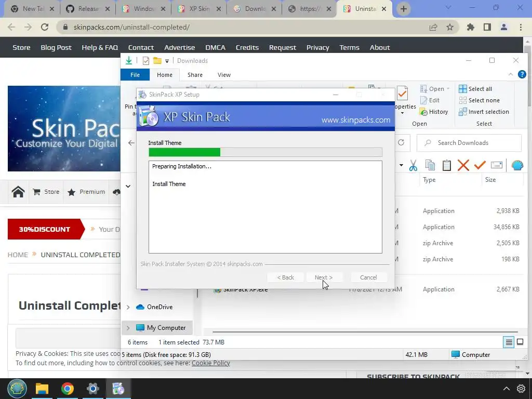This screenshot has height=399, width=532.
Task: Click the blue shell icon in Explorer toolbar
Action: pos(517,165)
